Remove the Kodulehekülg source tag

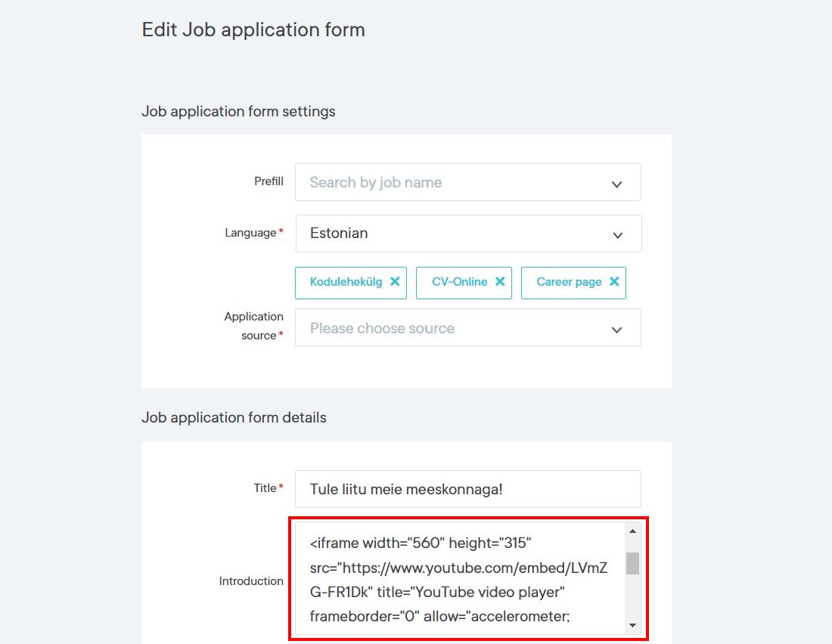pos(395,282)
